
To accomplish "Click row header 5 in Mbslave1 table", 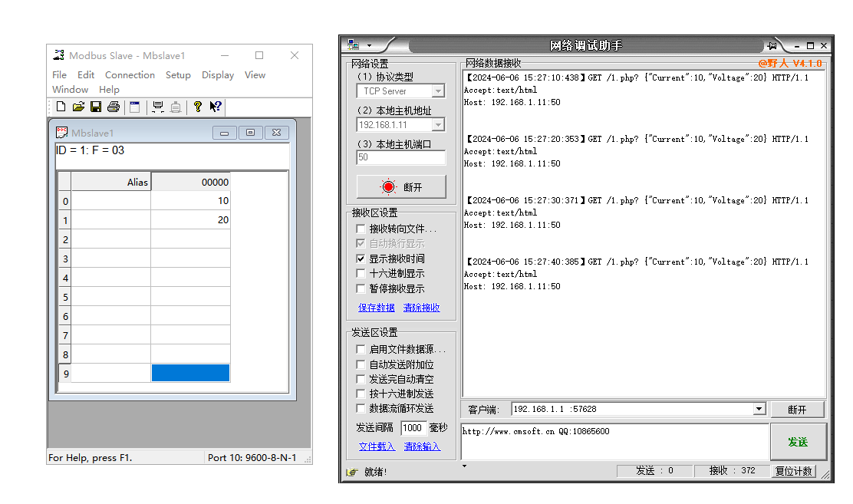I will [65, 297].
